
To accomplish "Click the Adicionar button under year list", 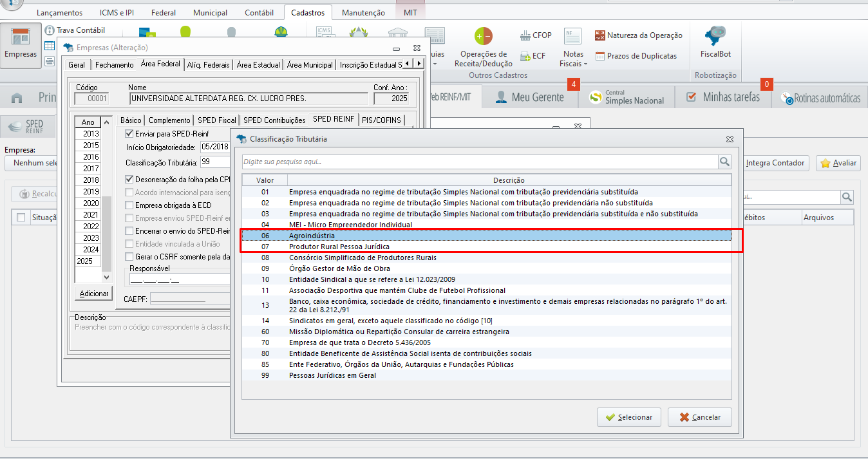I will click(x=94, y=294).
